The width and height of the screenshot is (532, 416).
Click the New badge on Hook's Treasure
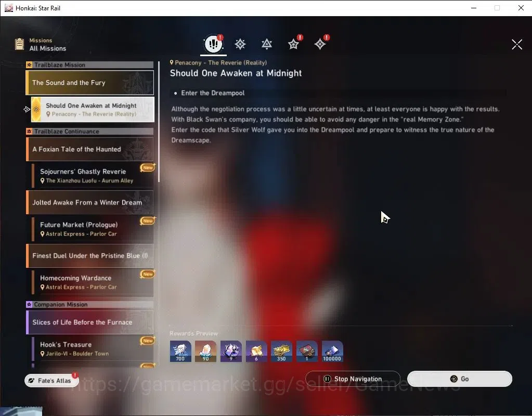pos(148,340)
